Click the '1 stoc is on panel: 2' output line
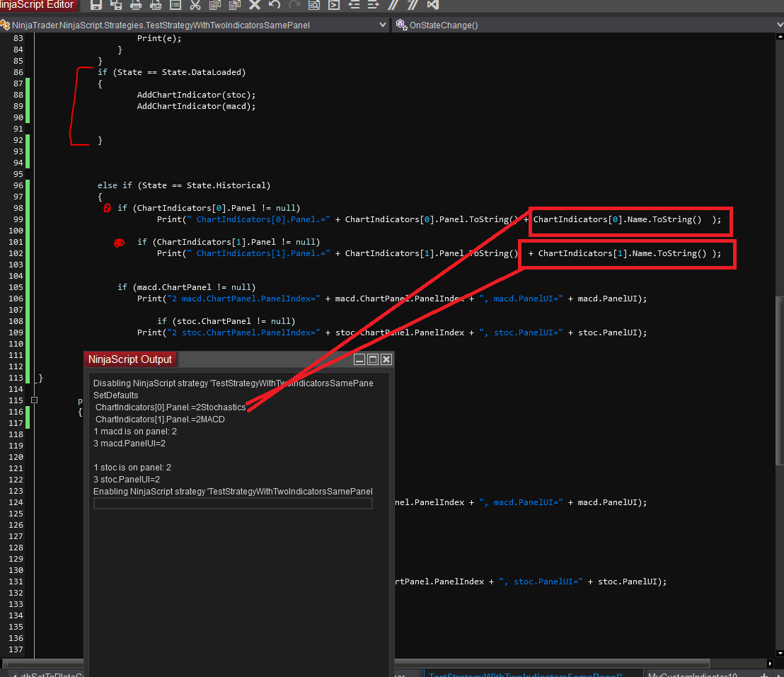The width and height of the screenshot is (784, 677). 132,467
